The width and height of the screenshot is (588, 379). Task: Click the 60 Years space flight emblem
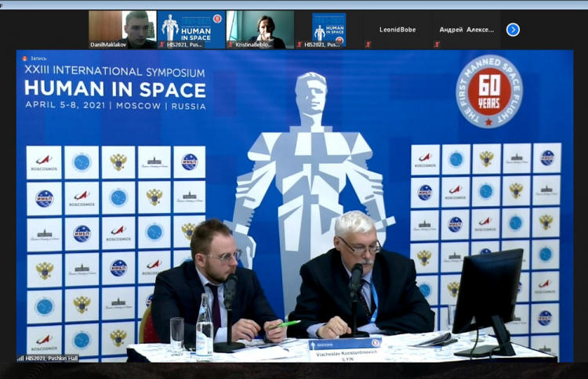[488, 91]
